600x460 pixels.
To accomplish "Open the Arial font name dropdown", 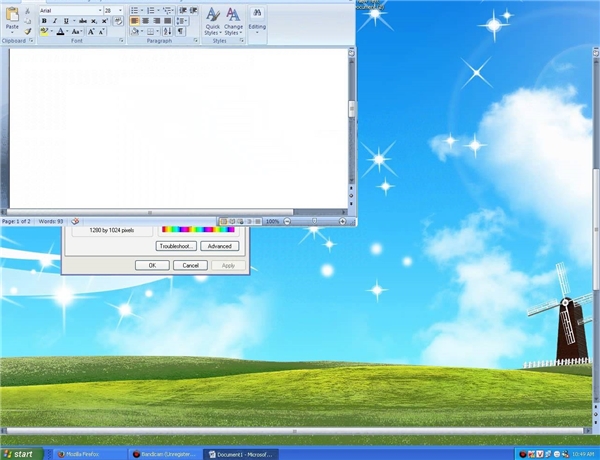I will (71, 10).
